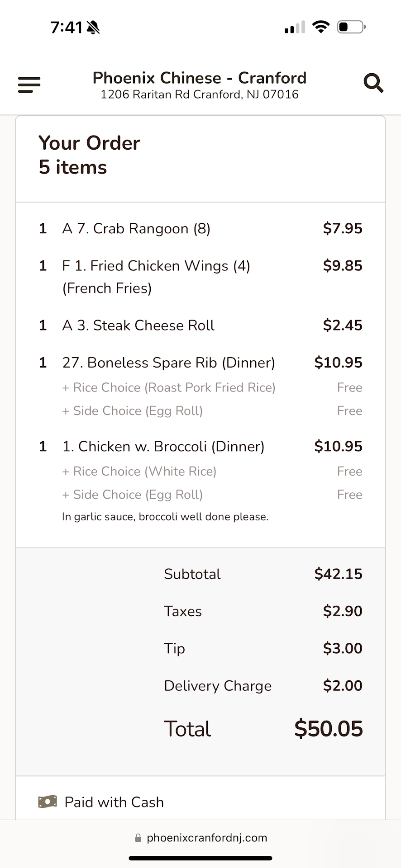The width and height of the screenshot is (401, 868).
Task: Select the Chicken w. Broccoli dinner
Action: 163,446
